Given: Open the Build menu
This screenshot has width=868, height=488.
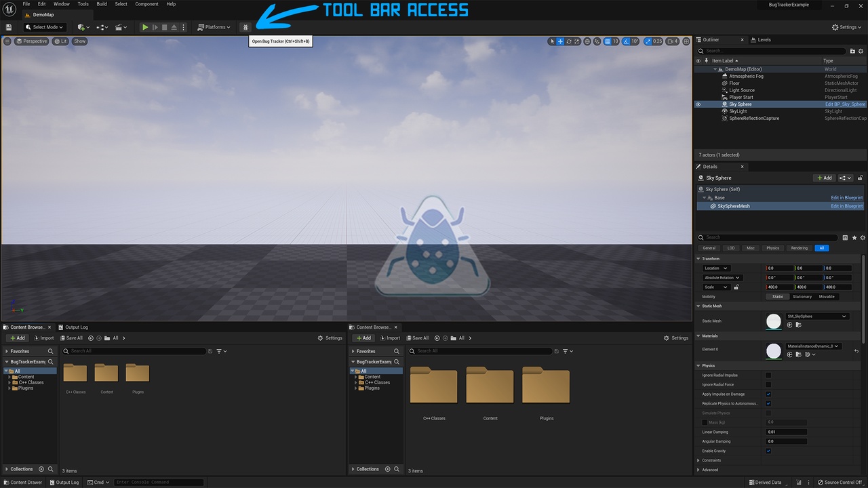Looking at the screenshot, I should click(x=102, y=4).
